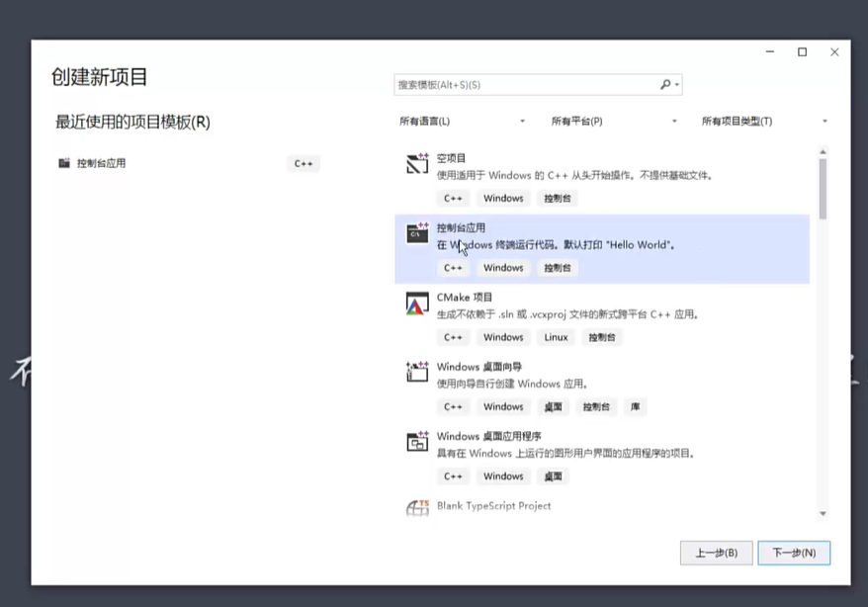Click the CMake .sln description line
The width and height of the screenshot is (868, 607).
(568, 314)
